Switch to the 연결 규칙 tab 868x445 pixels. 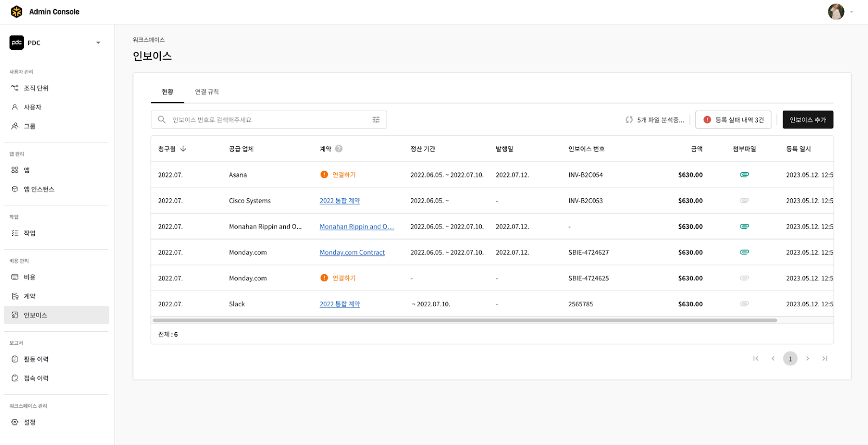point(207,92)
